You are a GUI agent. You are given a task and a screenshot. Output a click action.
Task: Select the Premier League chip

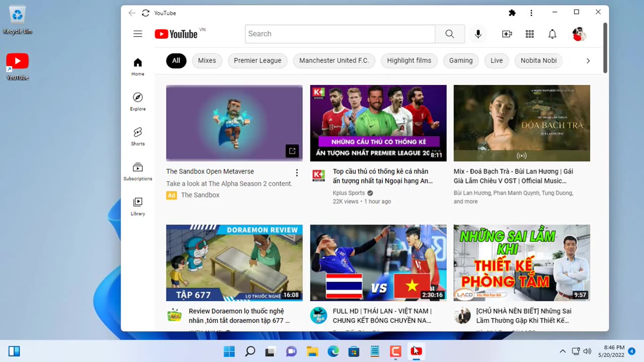click(x=258, y=60)
